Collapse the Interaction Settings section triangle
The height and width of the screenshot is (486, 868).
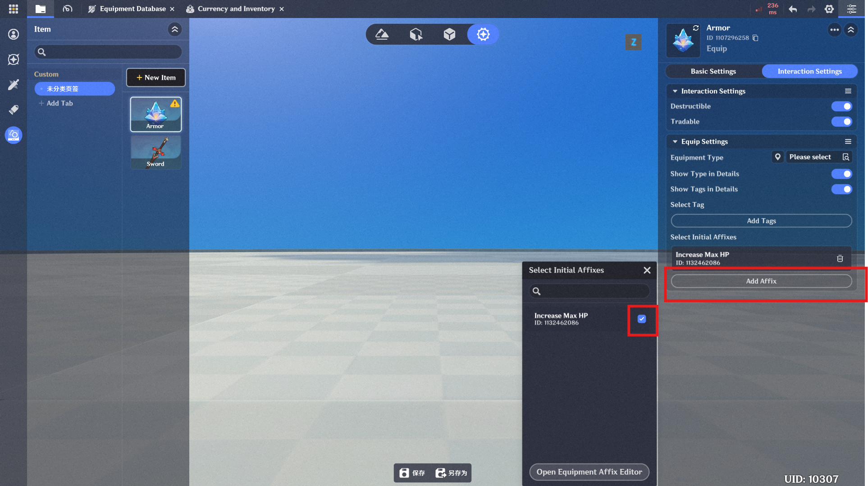coord(675,91)
